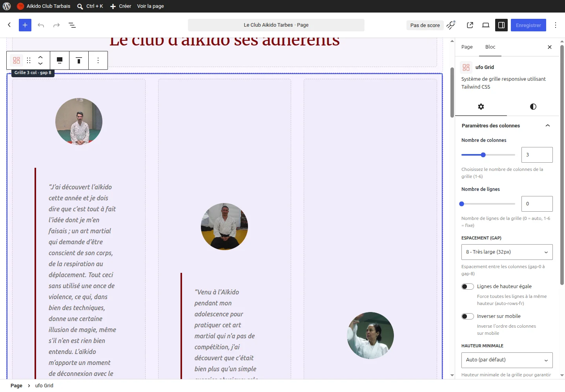Open page in new tab icon
The width and height of the screenshot is (565, 392).
click(470, 25)
